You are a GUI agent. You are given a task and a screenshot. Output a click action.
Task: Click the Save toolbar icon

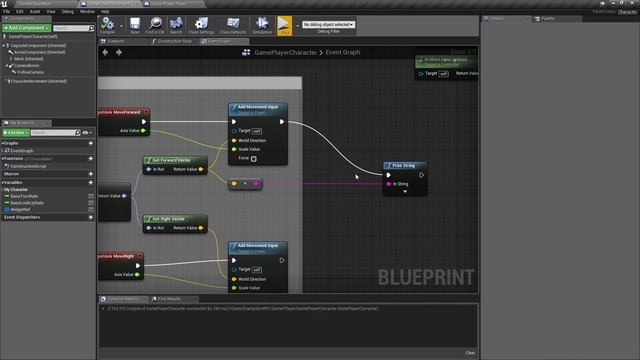point(135,24)
